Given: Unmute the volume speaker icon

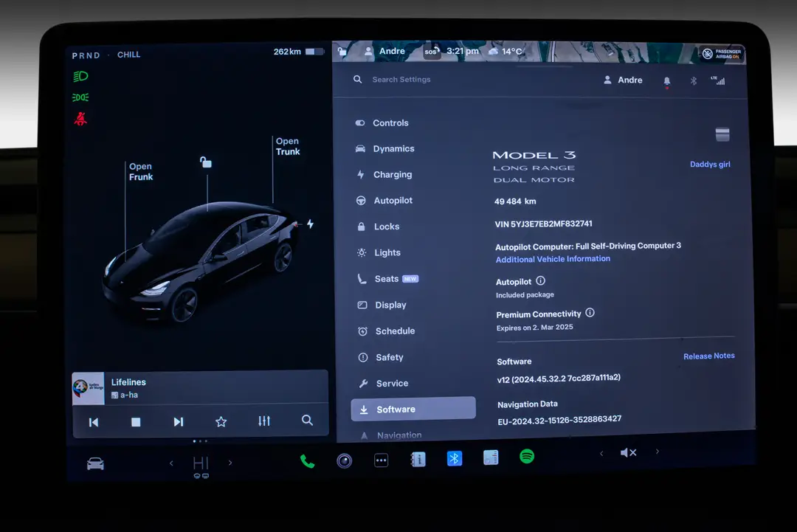Looking at the screenshot, I should (x=628, y=452).
